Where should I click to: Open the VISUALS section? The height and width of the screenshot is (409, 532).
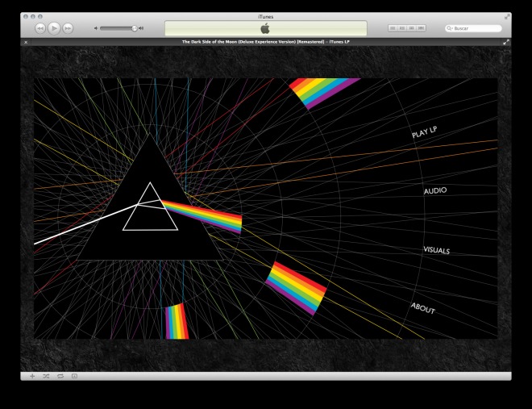pyautogui.click(x=437, y=250)
